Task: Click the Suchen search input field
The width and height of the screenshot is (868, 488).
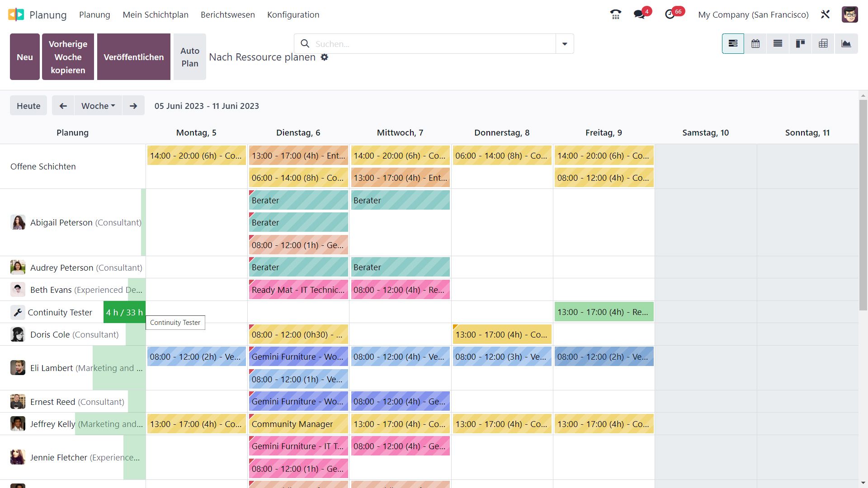Action: [x=432, y=44]
